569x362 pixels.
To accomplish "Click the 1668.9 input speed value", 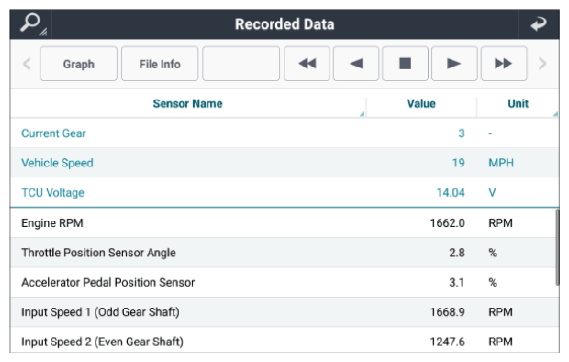I will [x=447, y=312].
